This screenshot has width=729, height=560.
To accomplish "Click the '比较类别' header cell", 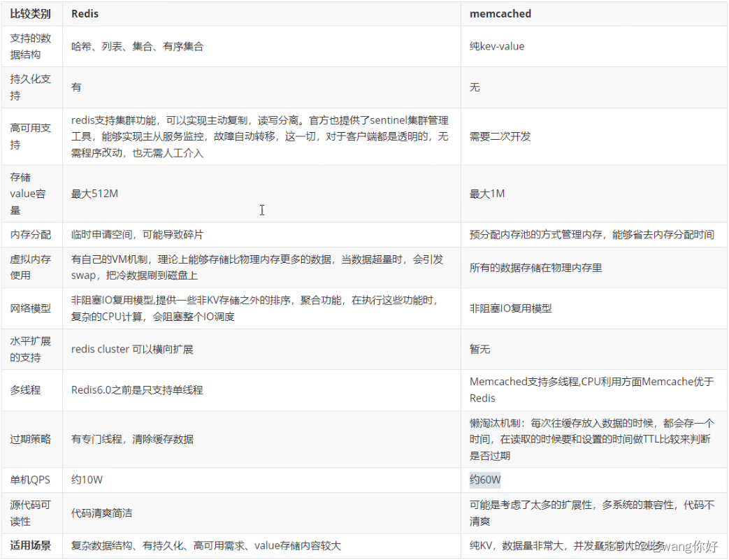I will pyautogui.click(x=30, y=14).
